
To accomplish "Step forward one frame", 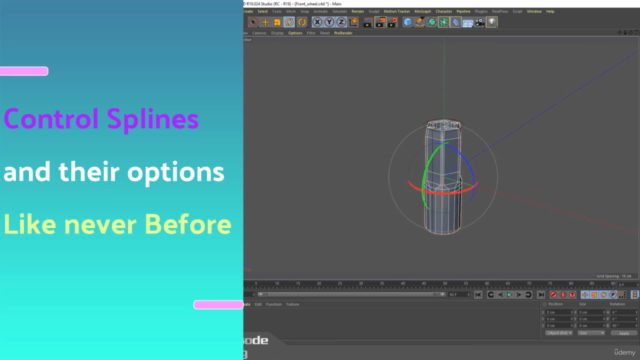I will click(519, 295).
